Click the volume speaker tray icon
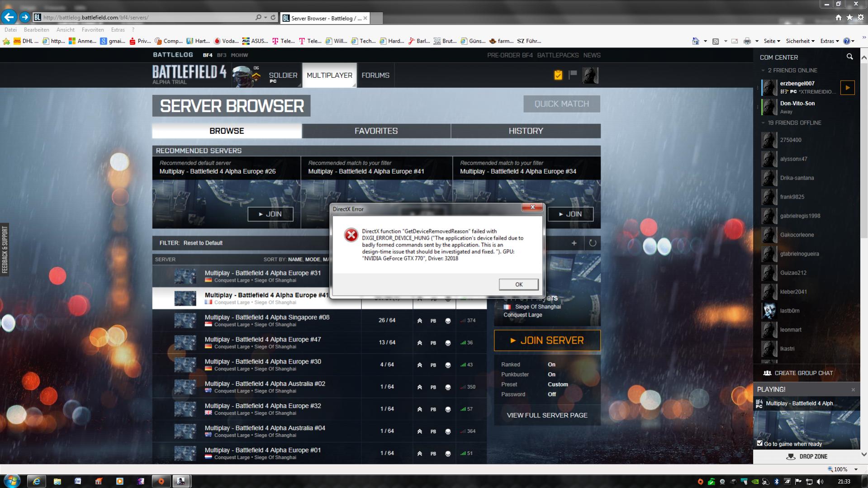Viewport: 868px width, 488px height. point(820,482)
